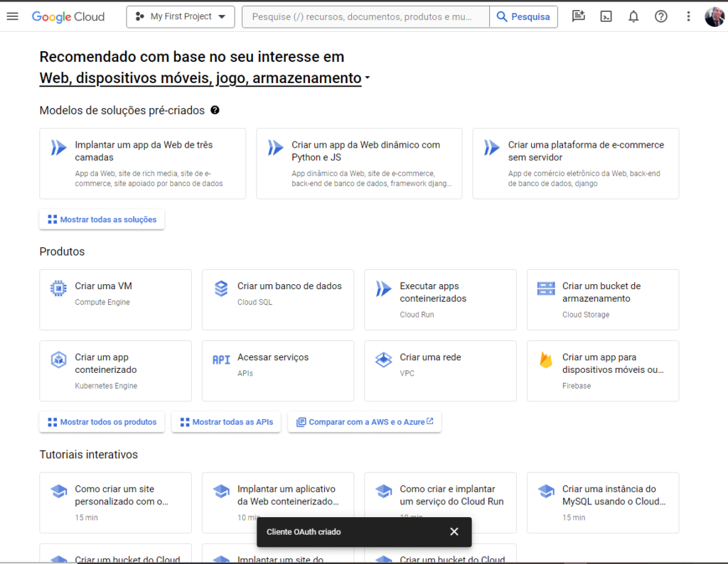Open Criar um app da Web dinâmico card

pos(359,163)
